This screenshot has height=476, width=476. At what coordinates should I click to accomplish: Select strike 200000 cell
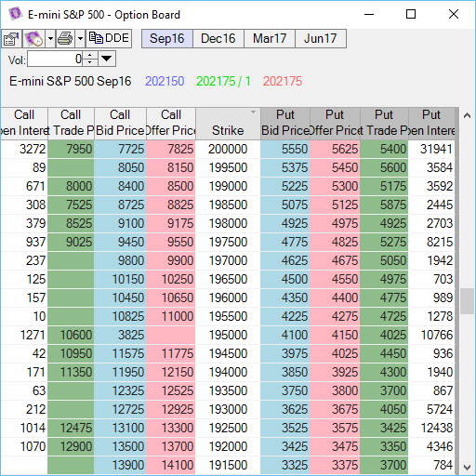point(228,150)
